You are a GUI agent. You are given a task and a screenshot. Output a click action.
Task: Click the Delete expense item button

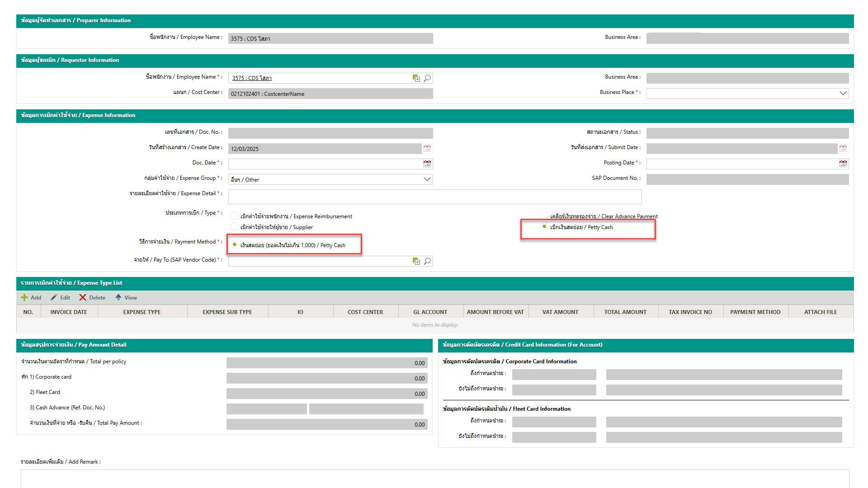(92, 297)
